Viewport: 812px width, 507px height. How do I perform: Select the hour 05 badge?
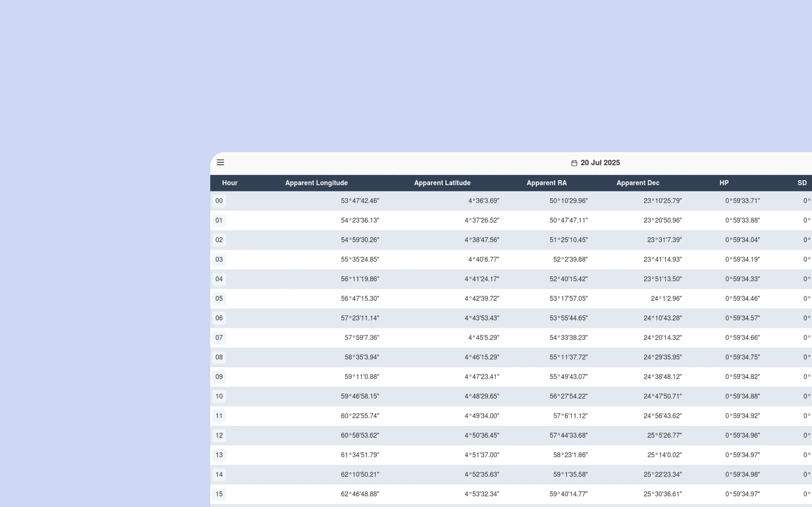point(219,298)
